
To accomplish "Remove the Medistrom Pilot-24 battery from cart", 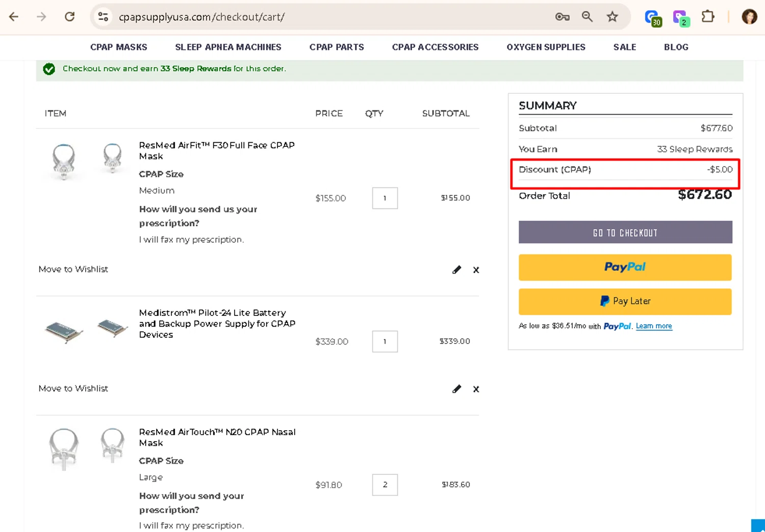I will [476, 389].
